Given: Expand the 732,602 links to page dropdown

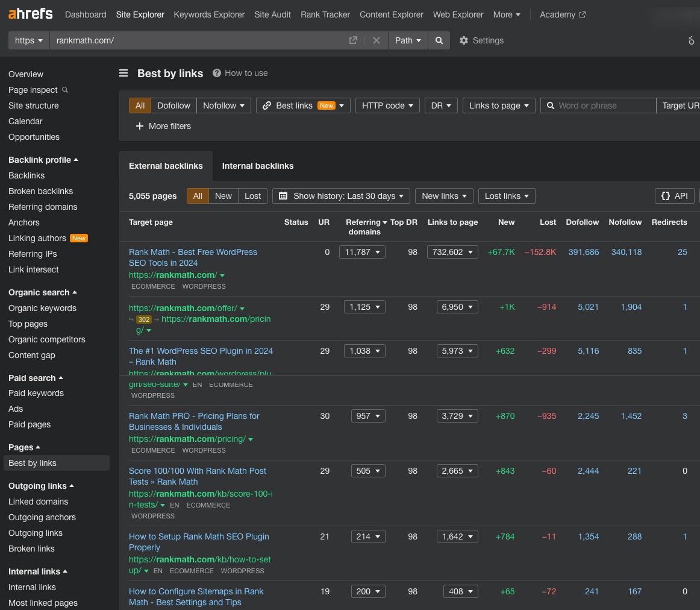Looking at the screenshot, I should coord(452,253).
